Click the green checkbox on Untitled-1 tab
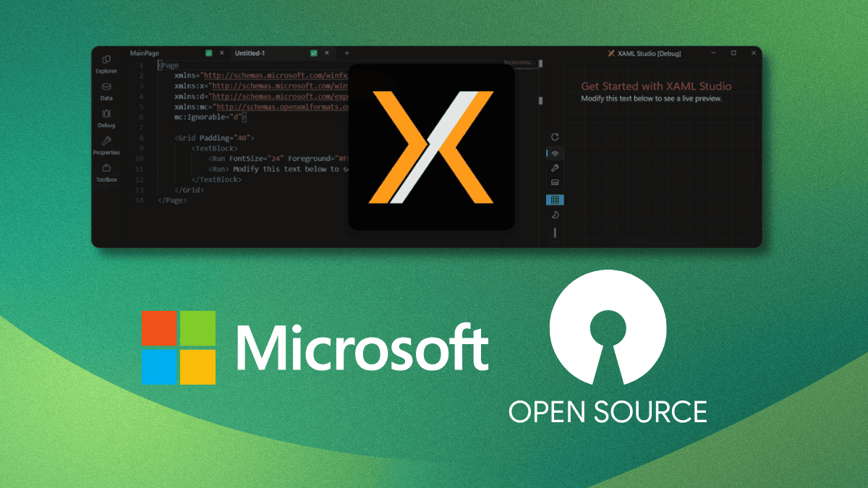The width and height of the screenshot is (868, 488). 314,53
